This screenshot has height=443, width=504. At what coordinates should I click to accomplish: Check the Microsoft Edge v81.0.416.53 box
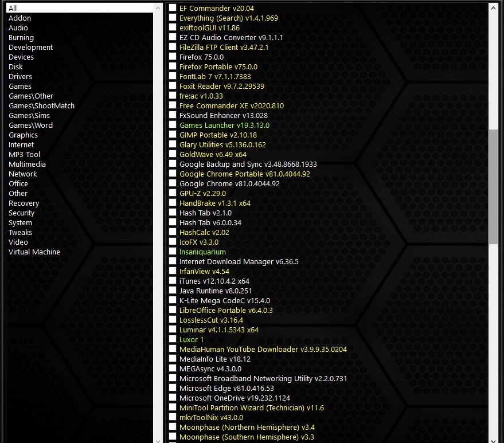coord(173,388)
